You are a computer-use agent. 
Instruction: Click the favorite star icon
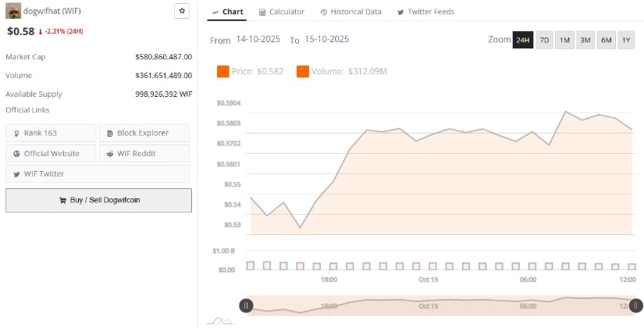[x=182, y=11]
